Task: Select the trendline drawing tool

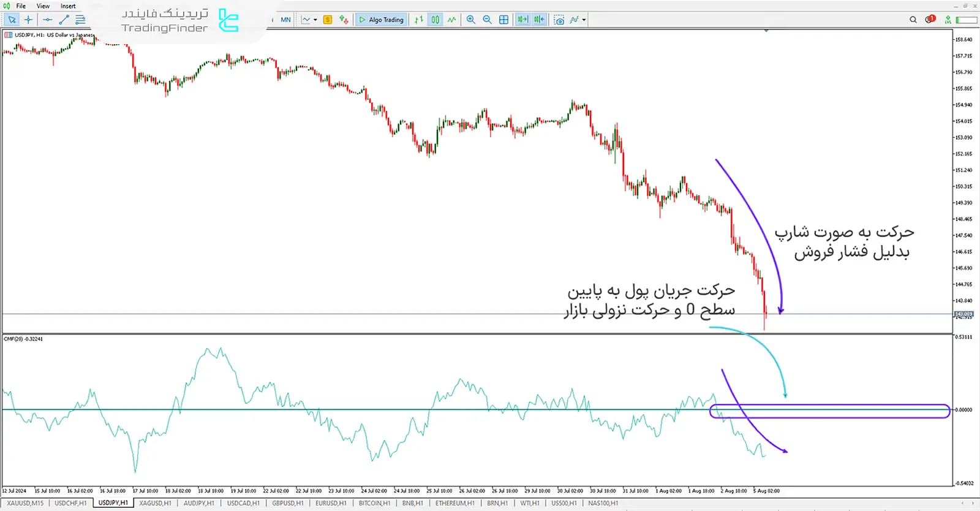Action: pos(64,20)
